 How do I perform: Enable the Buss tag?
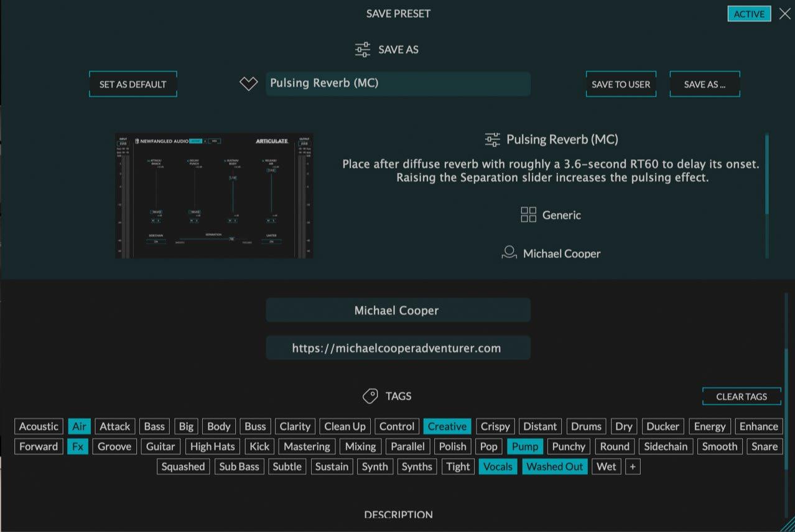pos(255,426)
